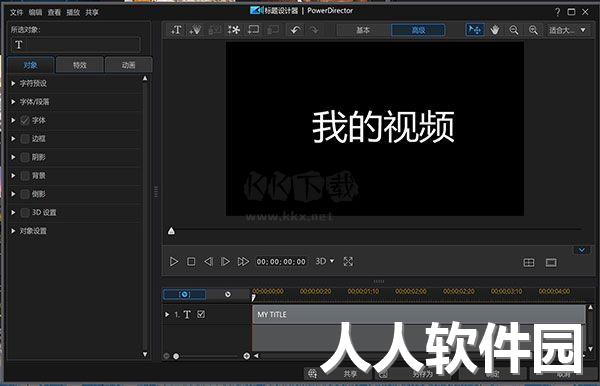Expand the 阴影 section arrow
600x386 pixels.
(x=13, y=157)
